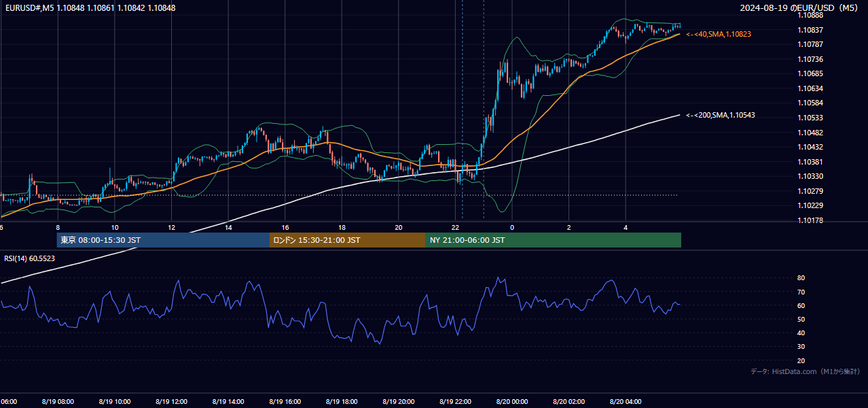
Task: Click RSI level 40 on the scale
Action: click(801, 333)
